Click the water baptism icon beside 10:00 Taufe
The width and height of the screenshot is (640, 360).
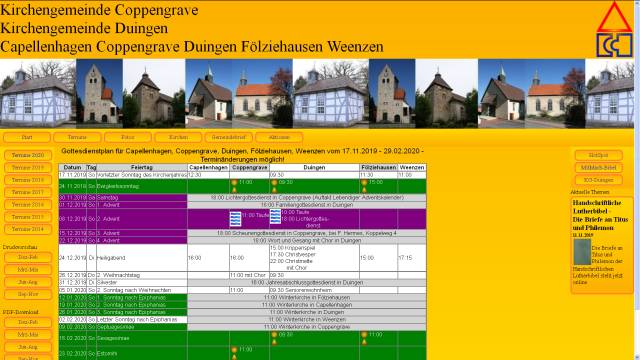point(276,217)
